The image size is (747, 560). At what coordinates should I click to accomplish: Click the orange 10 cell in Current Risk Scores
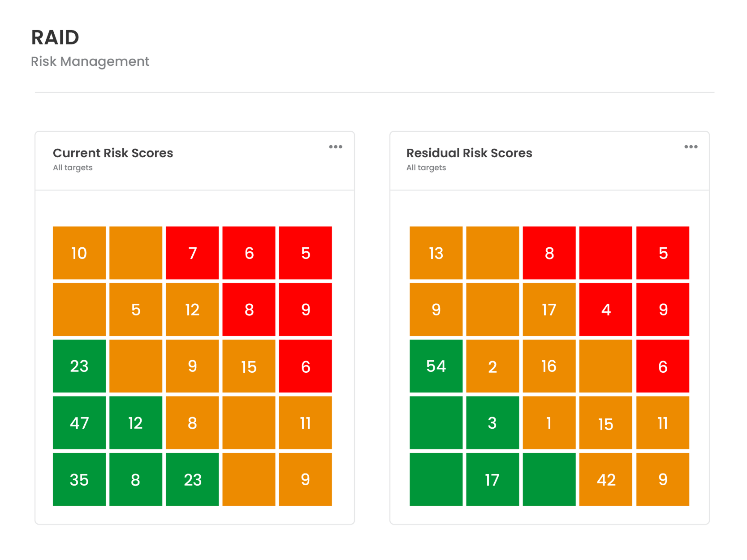(x=79, y=253)
